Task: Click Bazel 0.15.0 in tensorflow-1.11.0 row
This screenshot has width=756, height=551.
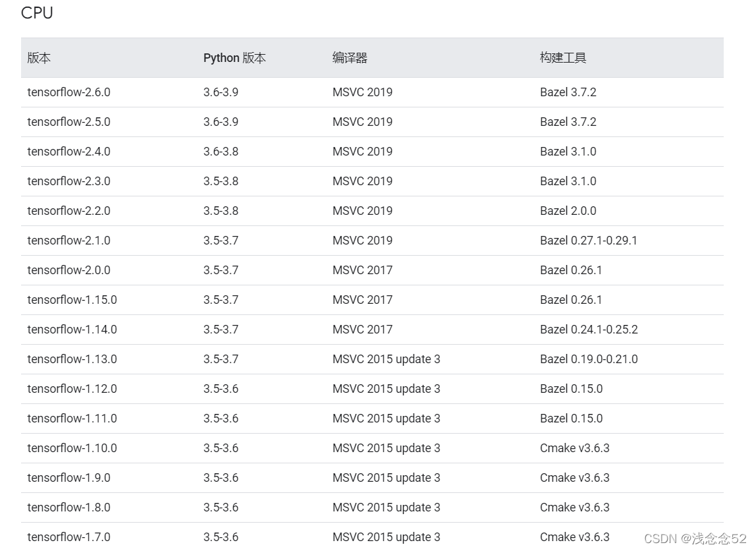Action: click(572, 419)
